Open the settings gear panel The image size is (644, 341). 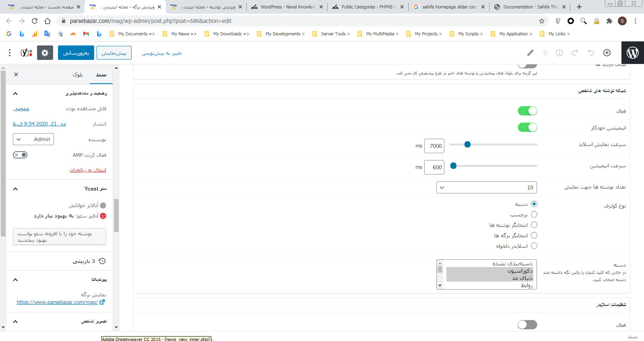point(45,53)
